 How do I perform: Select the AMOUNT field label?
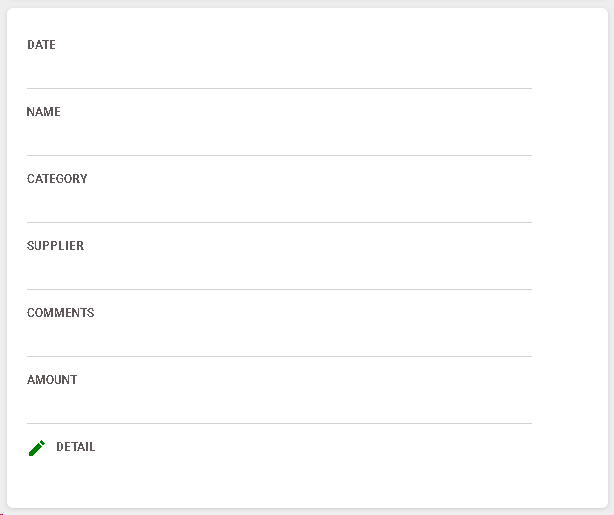(52, 379)
